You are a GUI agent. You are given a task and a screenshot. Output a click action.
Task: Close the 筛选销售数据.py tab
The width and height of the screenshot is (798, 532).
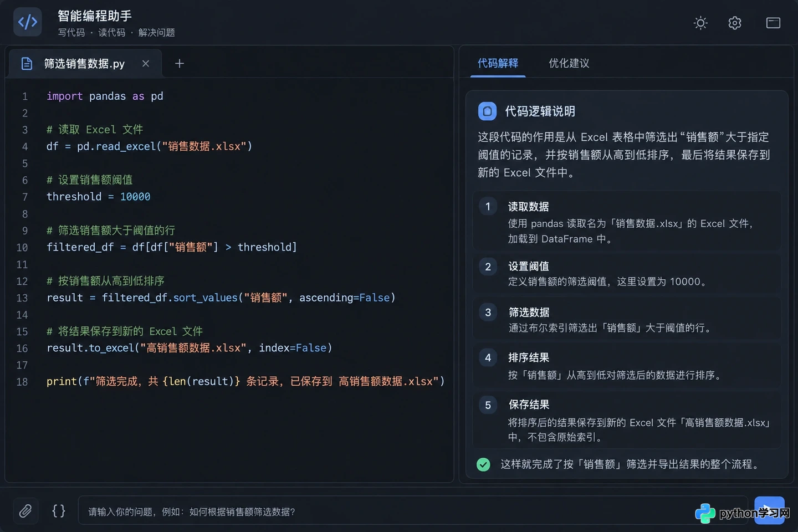click(146, 63)
